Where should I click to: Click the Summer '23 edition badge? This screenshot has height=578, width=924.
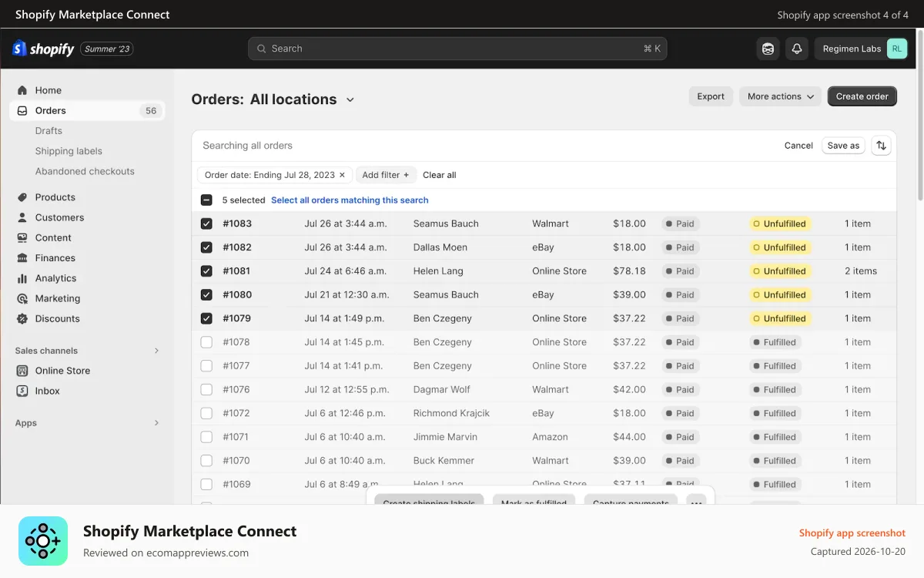point(107,49)
